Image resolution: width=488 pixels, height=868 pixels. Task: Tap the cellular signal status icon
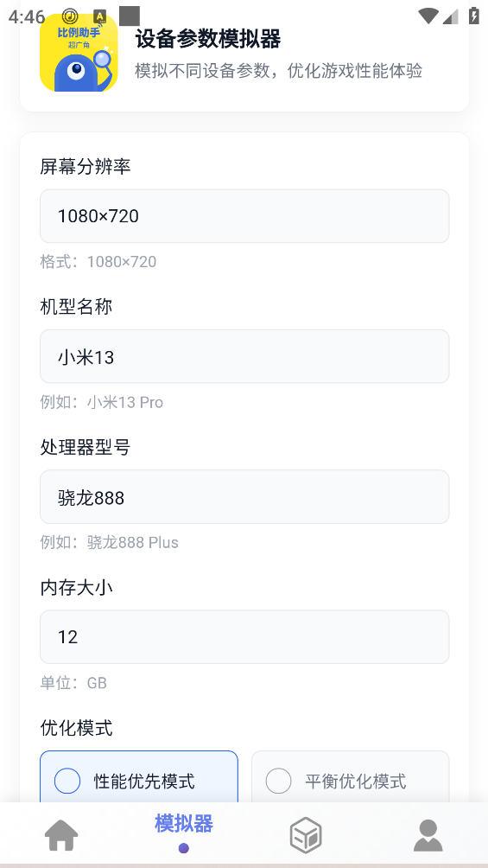(451, 16)
